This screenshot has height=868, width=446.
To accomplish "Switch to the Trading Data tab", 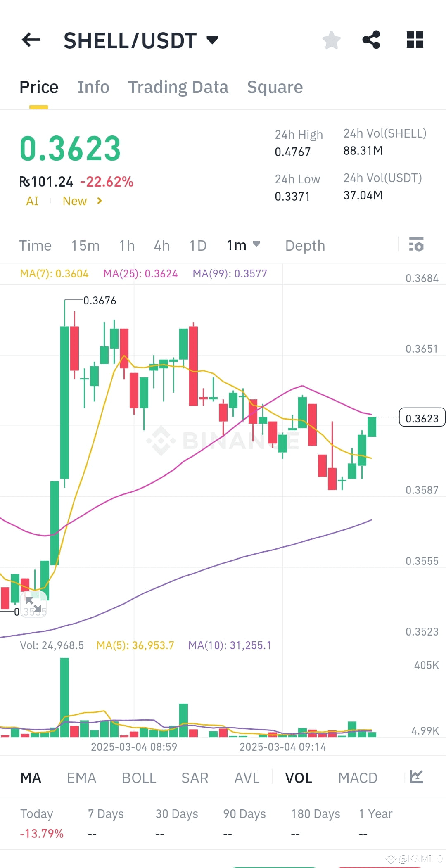I will click(x=178, y=87).
